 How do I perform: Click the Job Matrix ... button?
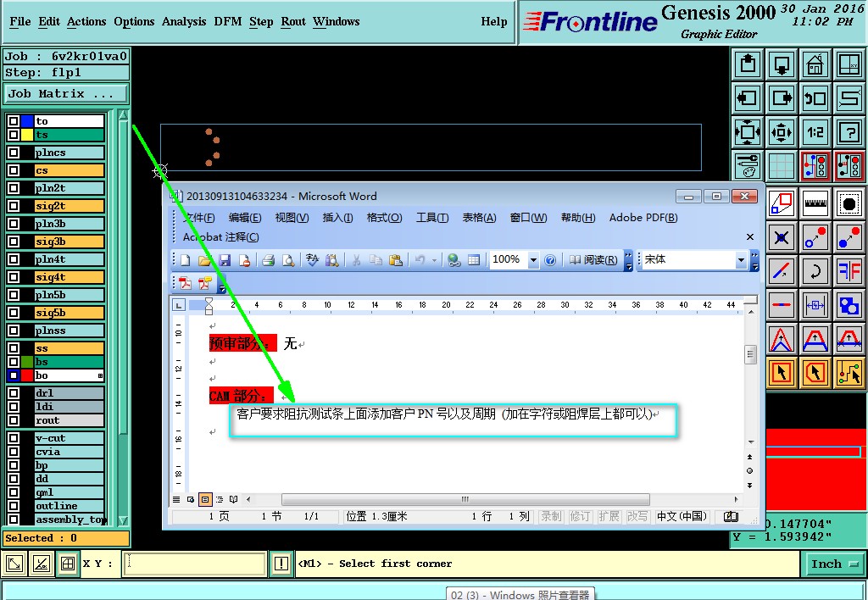[x=65, y=93]
